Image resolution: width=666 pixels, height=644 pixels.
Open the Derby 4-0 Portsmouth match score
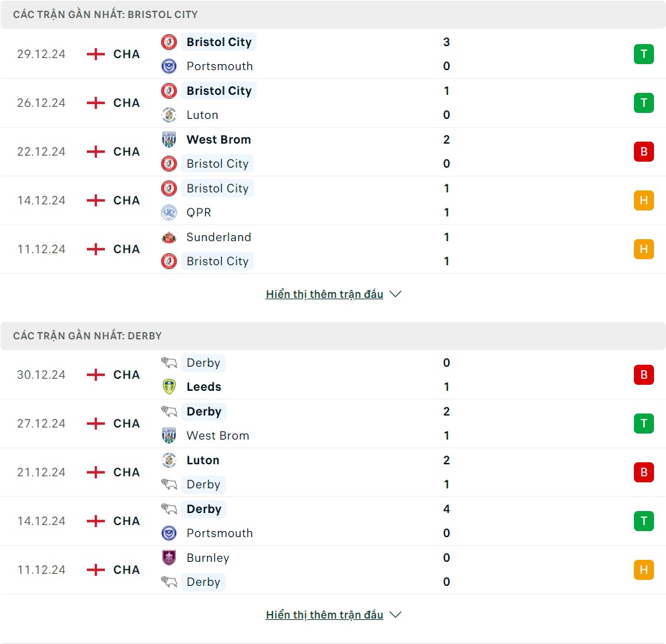(x=446, y=521)
